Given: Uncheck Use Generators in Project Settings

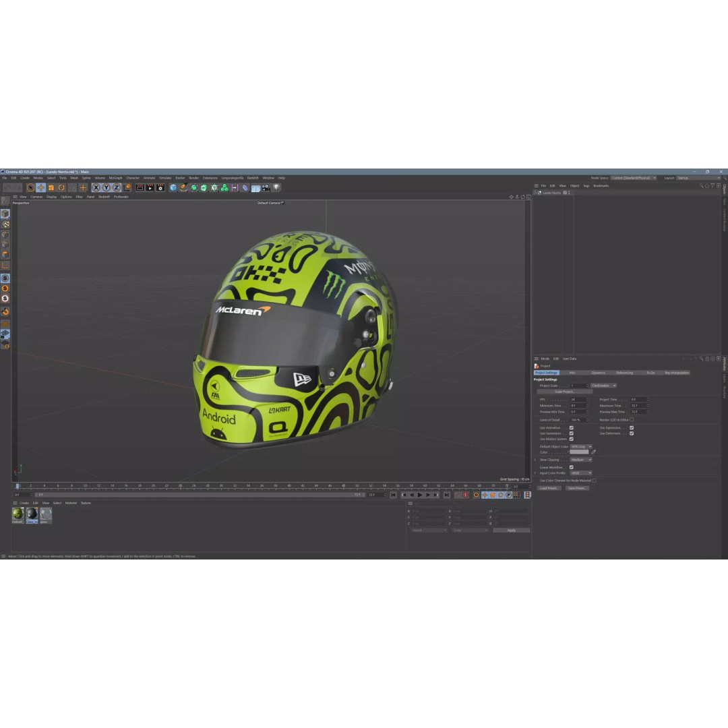Looking at the screenshot, I should 572,433.
